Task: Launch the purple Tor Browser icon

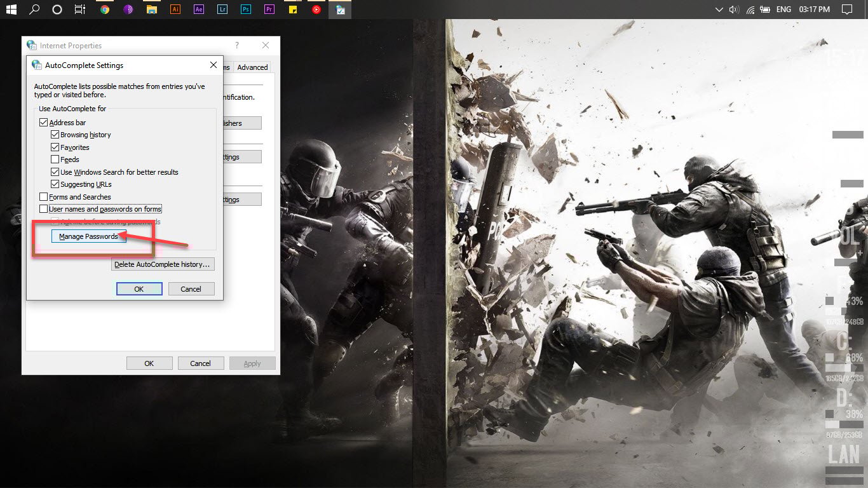Action: pyautogui.click(x=128, y=10)
